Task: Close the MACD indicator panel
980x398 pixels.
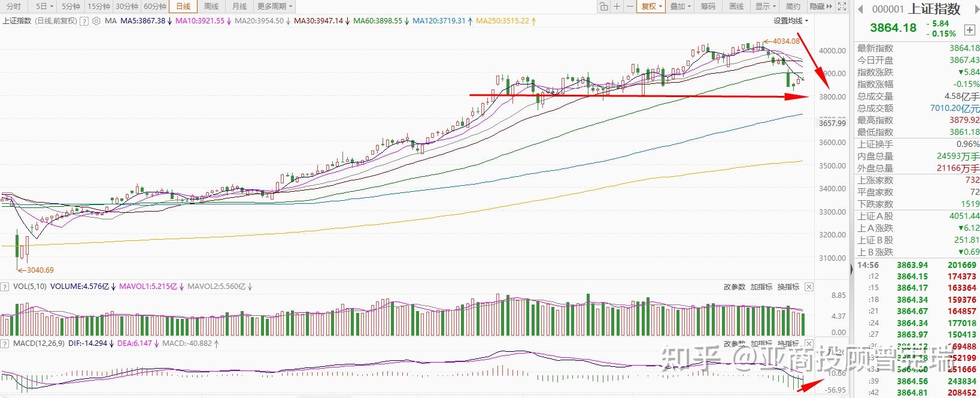Action: click(809, 344)
